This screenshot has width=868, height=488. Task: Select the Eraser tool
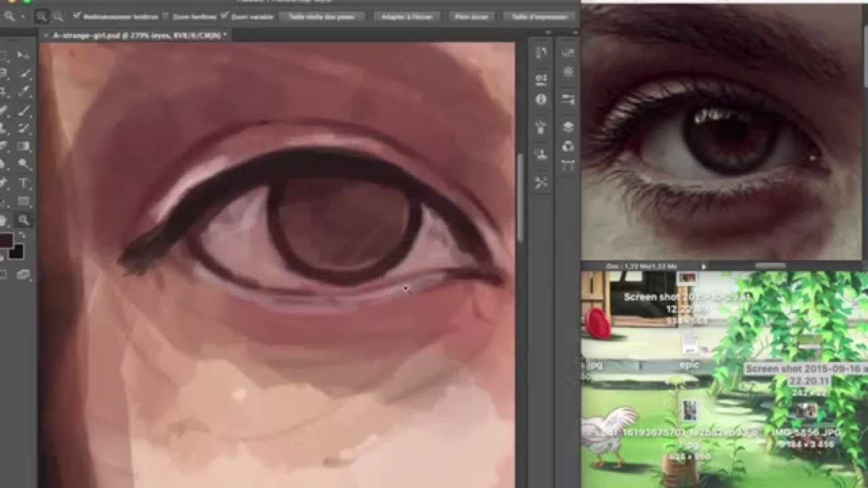point(3,146)
